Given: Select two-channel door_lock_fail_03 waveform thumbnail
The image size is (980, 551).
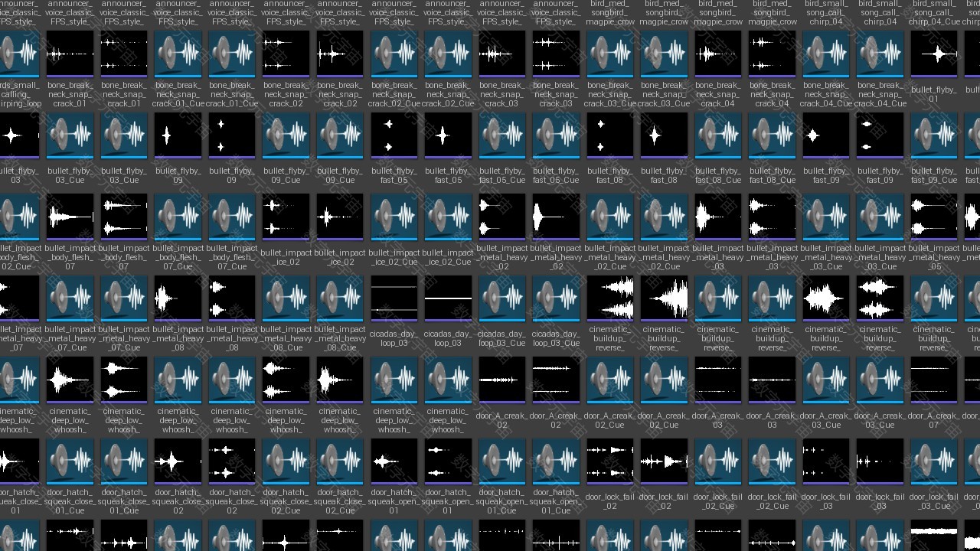Looking at the screenshot, I should click(825, 462).
